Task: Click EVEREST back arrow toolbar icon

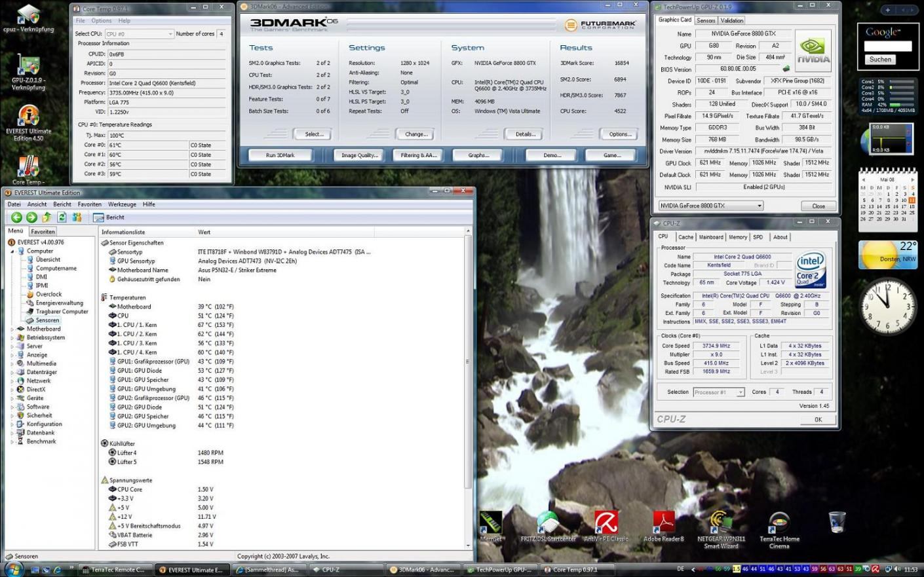Action: [16, 217]
